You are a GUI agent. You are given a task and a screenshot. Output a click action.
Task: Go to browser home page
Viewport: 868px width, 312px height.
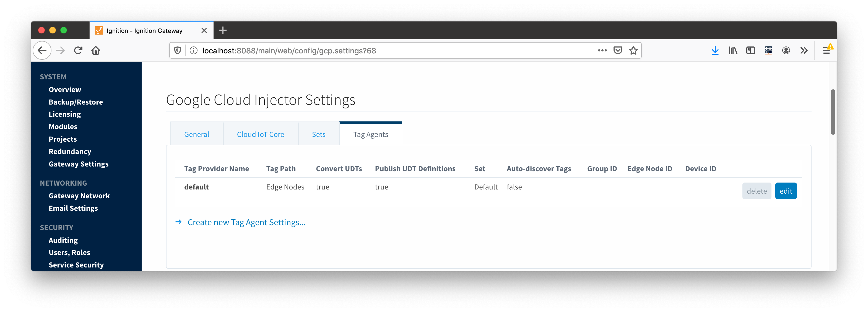pos(96,51)
